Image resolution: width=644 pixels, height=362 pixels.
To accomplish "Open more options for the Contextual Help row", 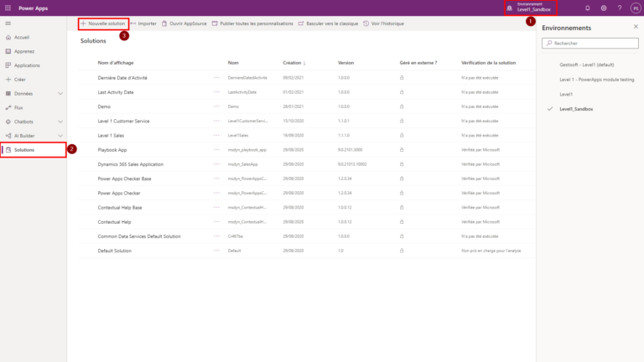I will point(216,221).
